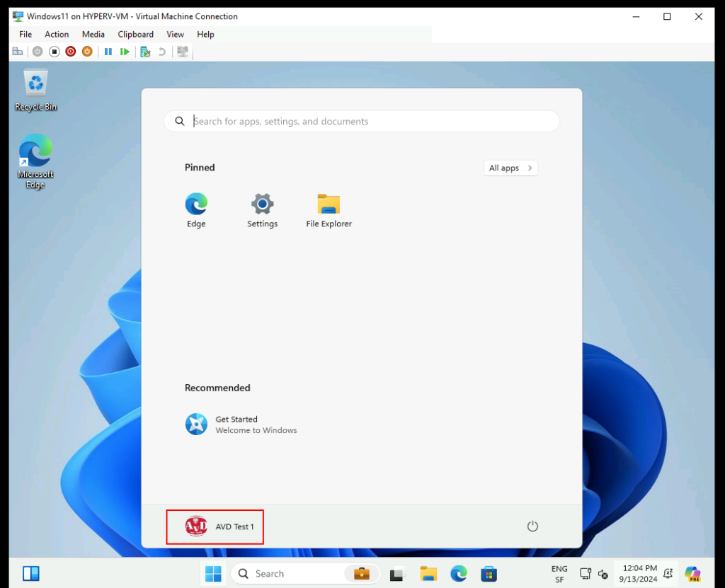
Task: Reset the VM with the green play icon
Action: [x=125, y=52]
